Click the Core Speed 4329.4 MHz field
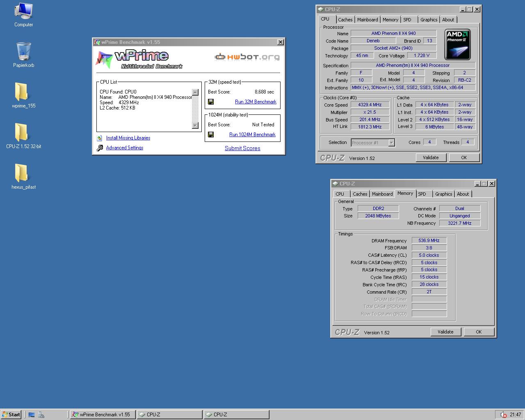The height and width of the screenshot is (420, 525). coord(370,105)
